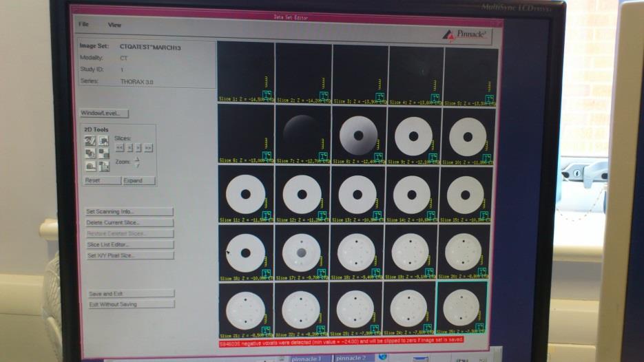
Task: Open Set X/Y Pixel Size dialog
Action: click(x=130, y=256)
